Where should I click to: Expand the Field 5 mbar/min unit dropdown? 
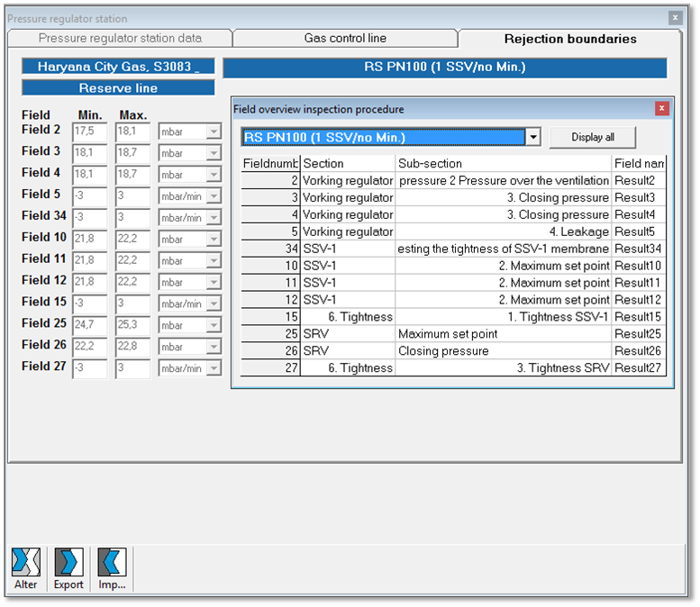tap(214, 196)
